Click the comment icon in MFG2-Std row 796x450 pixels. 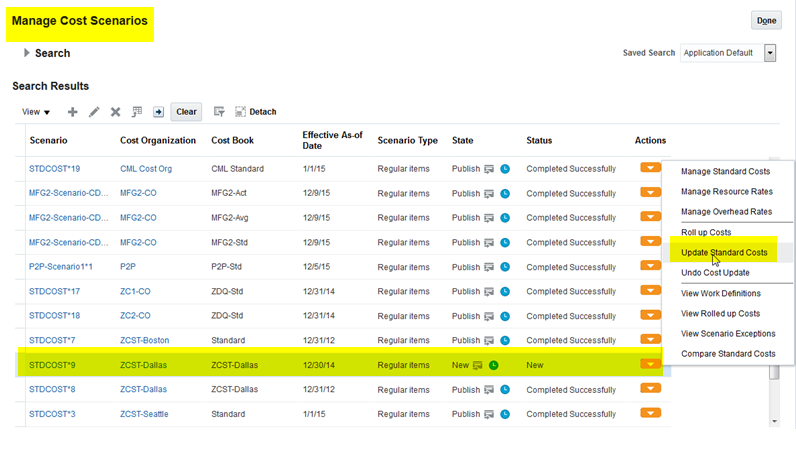tap(489, 243)
